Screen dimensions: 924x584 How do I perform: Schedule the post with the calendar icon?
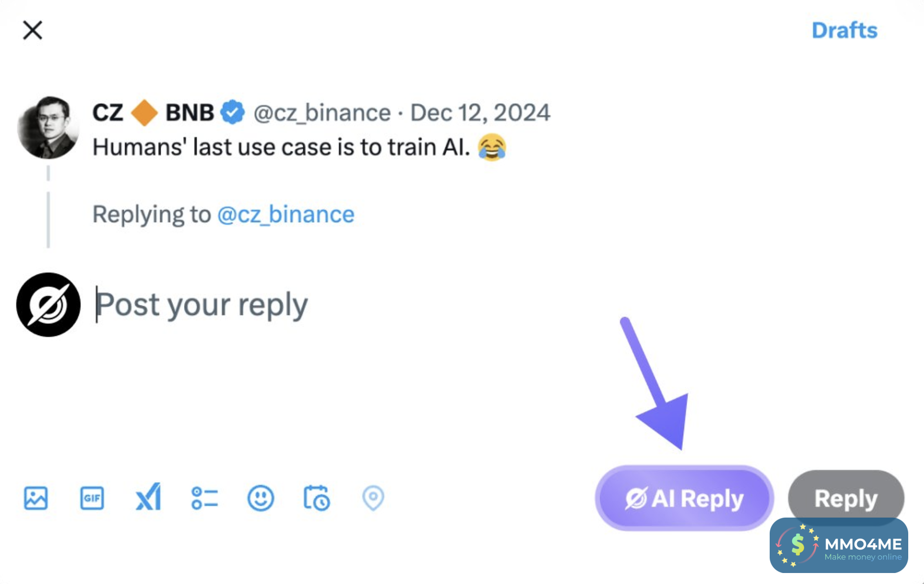pyautogui.click(x=316, y=498)
